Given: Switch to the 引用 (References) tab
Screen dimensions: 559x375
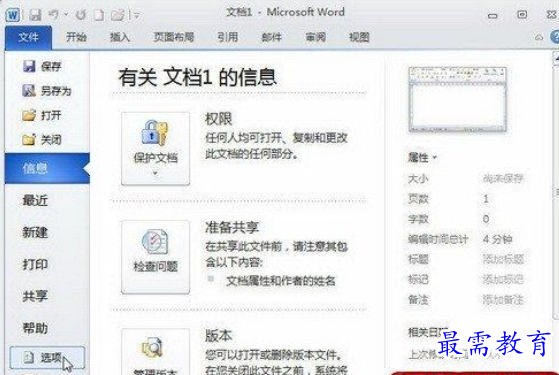Looking at the screenshot, I should click(x=227, y=37).
